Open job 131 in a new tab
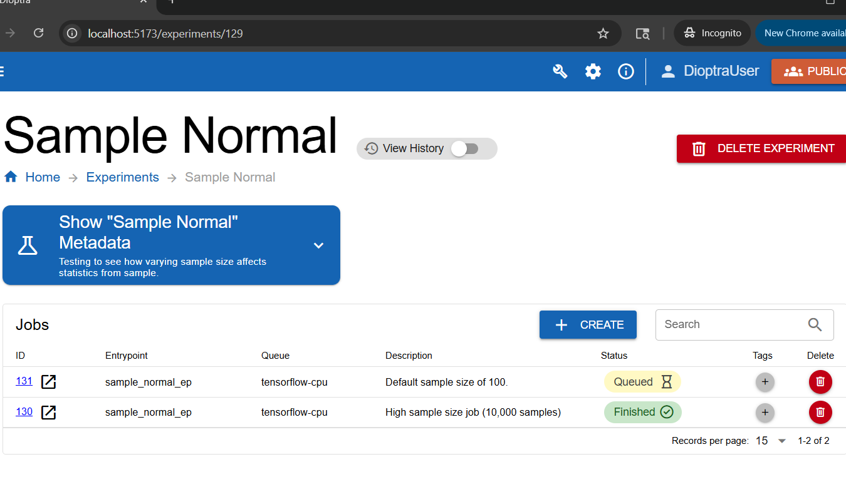 point(48,382)
